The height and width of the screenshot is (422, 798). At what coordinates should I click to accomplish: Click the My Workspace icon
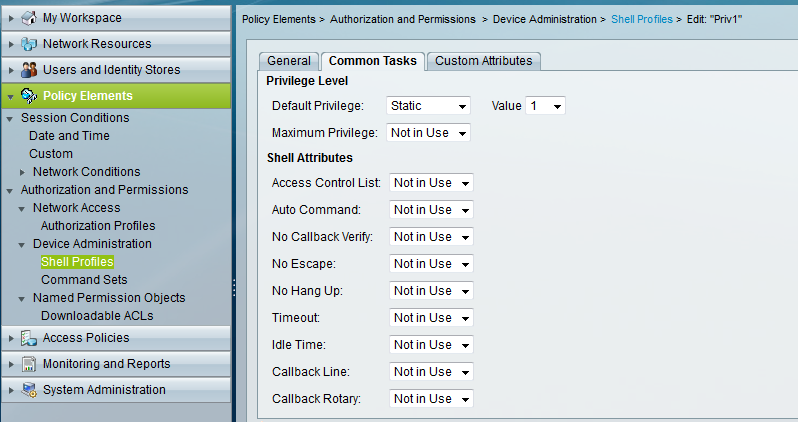29,18
